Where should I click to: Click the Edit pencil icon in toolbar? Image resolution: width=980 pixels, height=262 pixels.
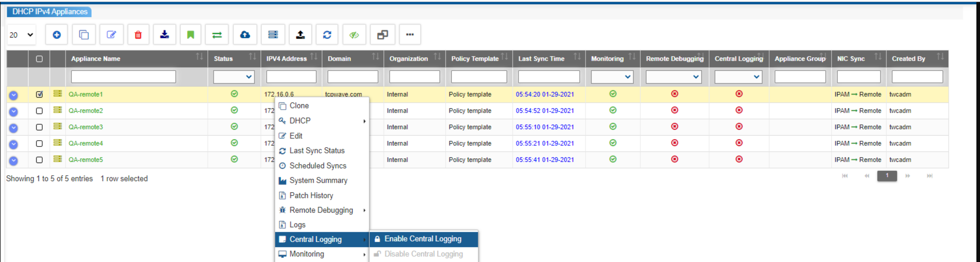(111, 35)
